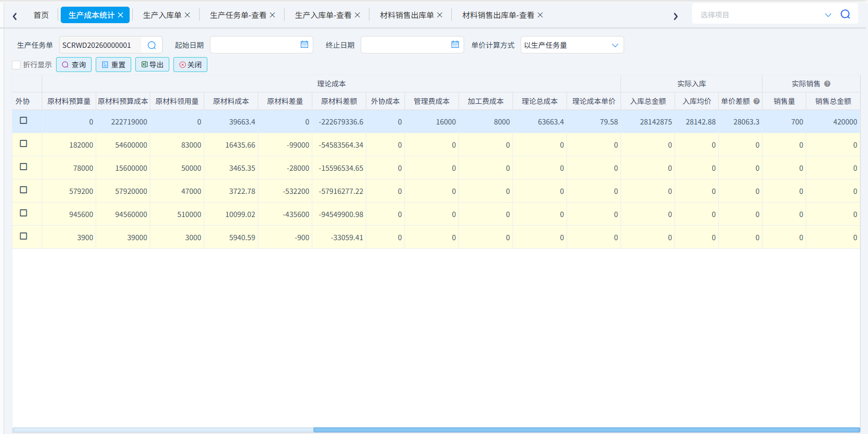Check the row with 54600000
The height and width of the screenshot is (434, 868).
pos(23,143)
